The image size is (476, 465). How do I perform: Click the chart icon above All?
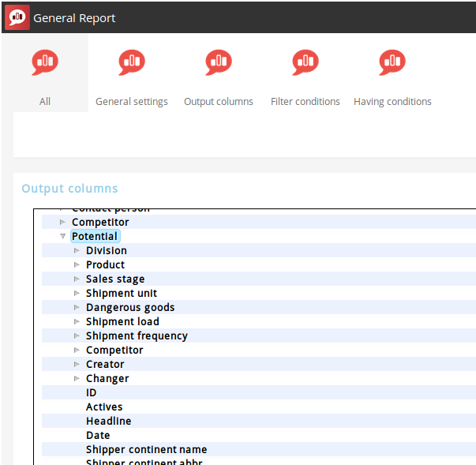[x=45, y=62]
